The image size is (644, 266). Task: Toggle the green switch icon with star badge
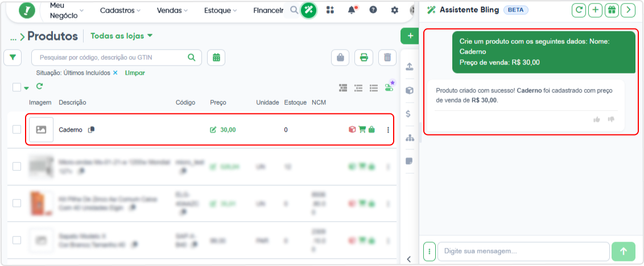(x=389, y=87)
